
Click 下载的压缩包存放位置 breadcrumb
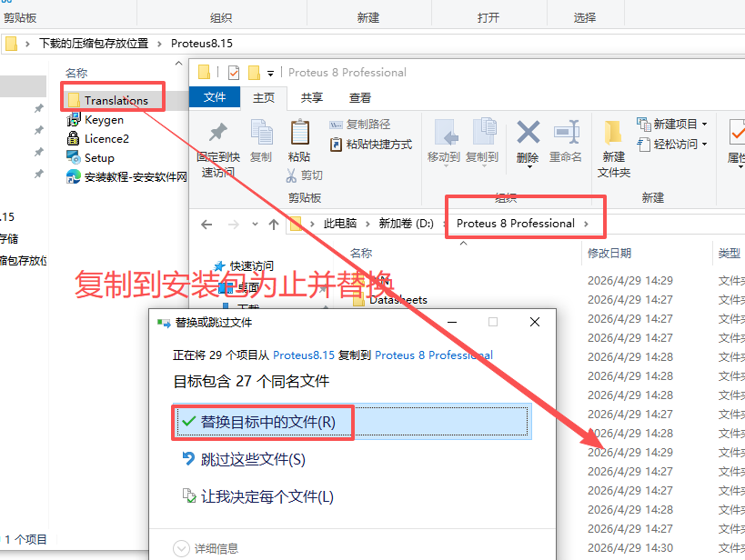pos(94,44)
